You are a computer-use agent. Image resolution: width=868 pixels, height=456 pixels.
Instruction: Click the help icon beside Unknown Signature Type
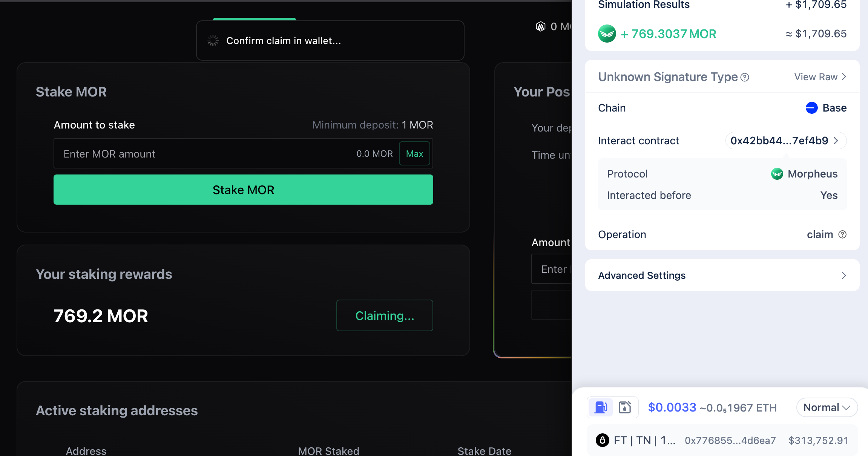(x=745, y=77)
